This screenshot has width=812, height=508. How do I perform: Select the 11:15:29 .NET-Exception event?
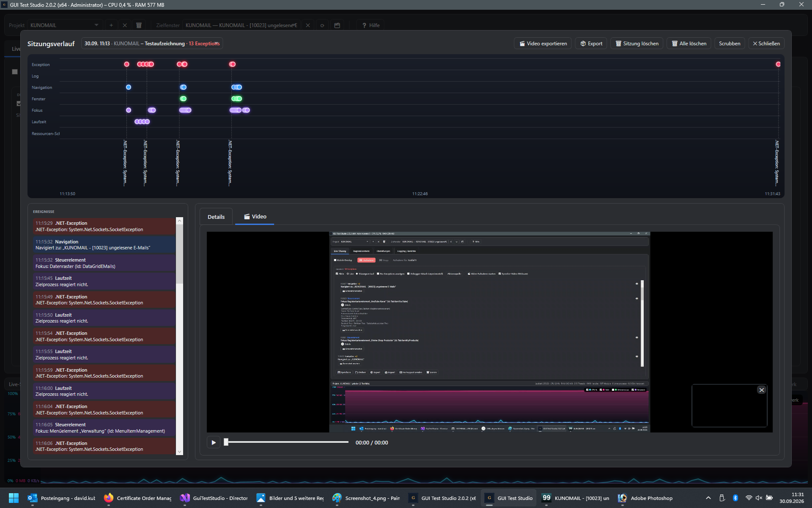104,226
